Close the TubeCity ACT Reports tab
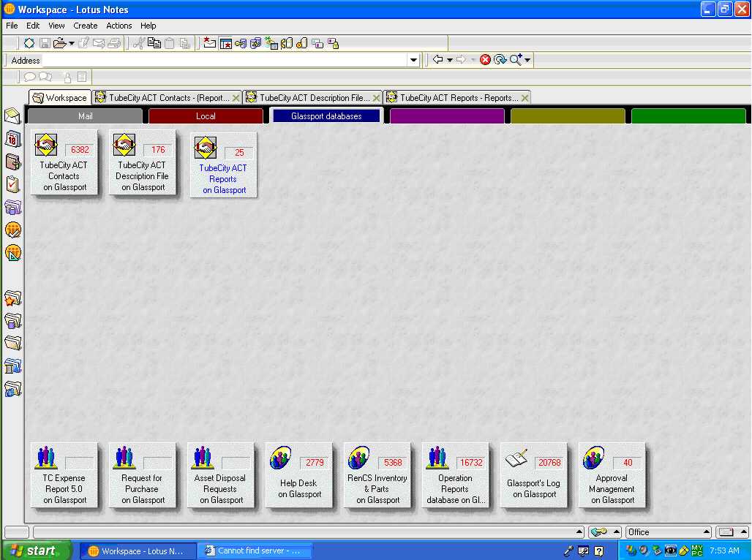This screenshot has width=752, height=560. click(525, 98)
